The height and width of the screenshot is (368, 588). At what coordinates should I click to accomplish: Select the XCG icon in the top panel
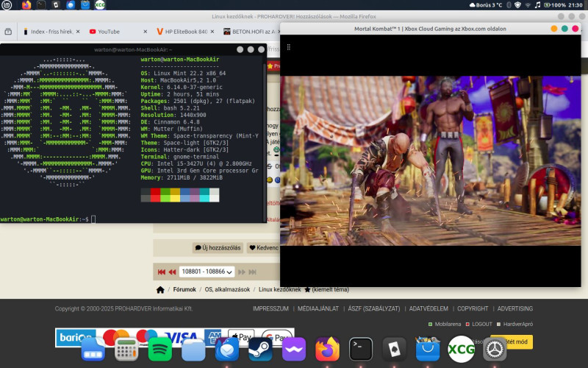click(100, 5)
